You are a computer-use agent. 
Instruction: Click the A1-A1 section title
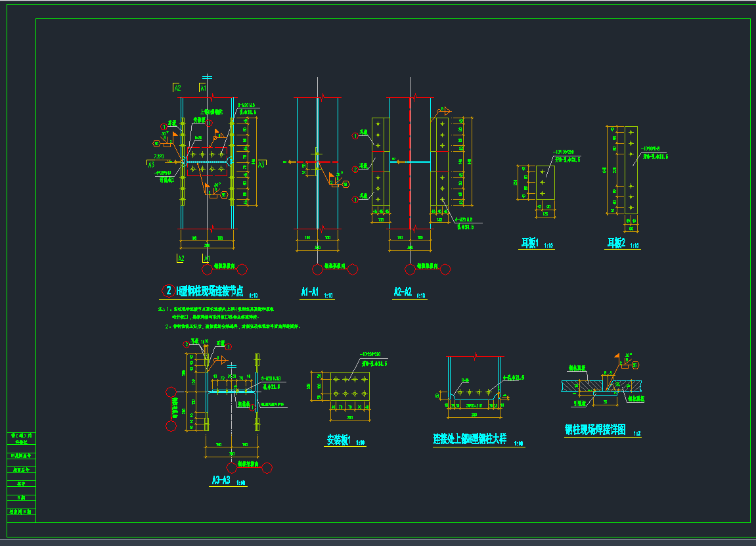(309, 292)
